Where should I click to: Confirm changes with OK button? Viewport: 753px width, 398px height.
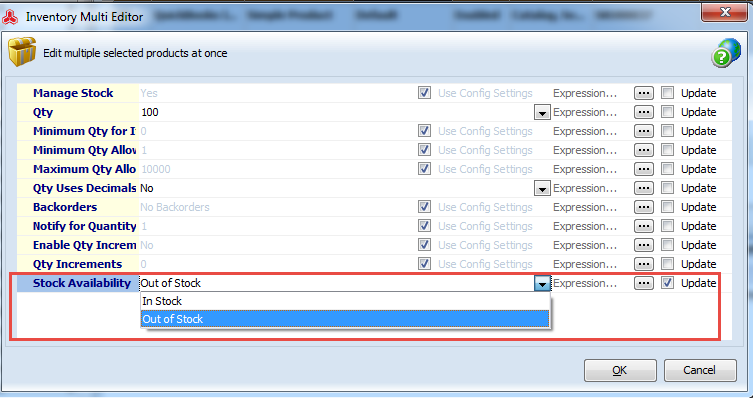coord(620,370)
